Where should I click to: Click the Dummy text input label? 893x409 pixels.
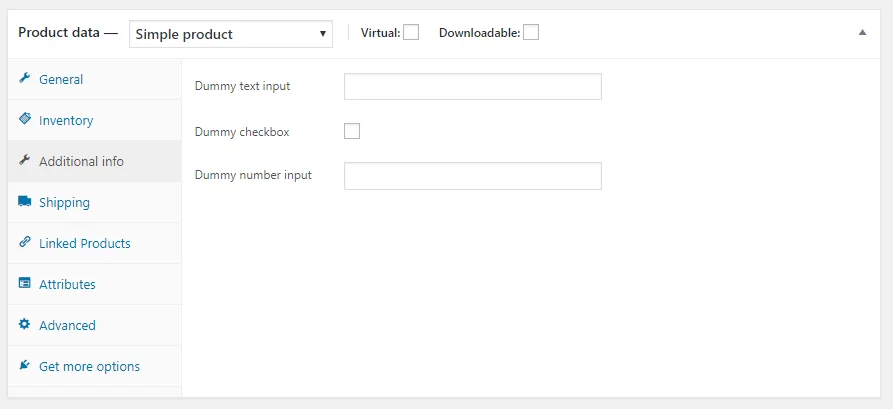(242, 87)
